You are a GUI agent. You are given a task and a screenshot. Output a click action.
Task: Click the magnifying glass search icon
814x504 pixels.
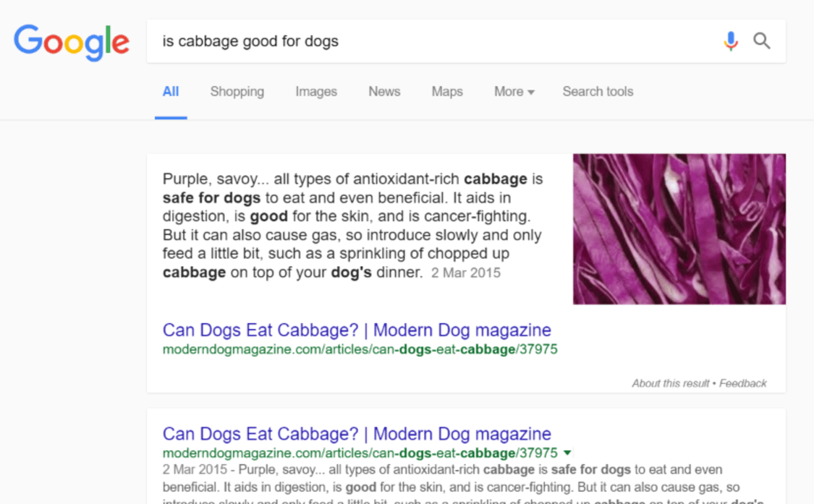coord(762,41)
